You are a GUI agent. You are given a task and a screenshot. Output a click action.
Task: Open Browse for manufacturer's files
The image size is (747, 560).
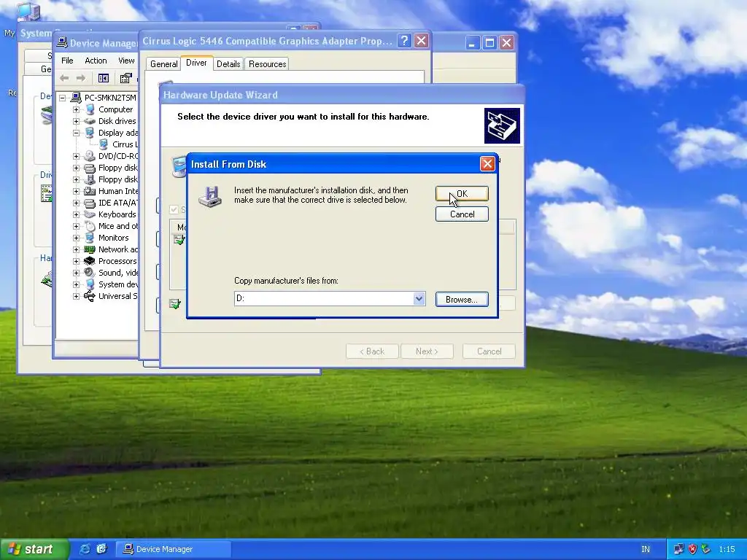462,299
